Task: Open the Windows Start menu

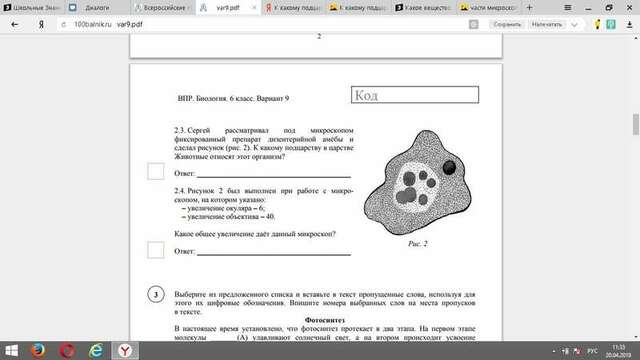Action: (11, 351)
